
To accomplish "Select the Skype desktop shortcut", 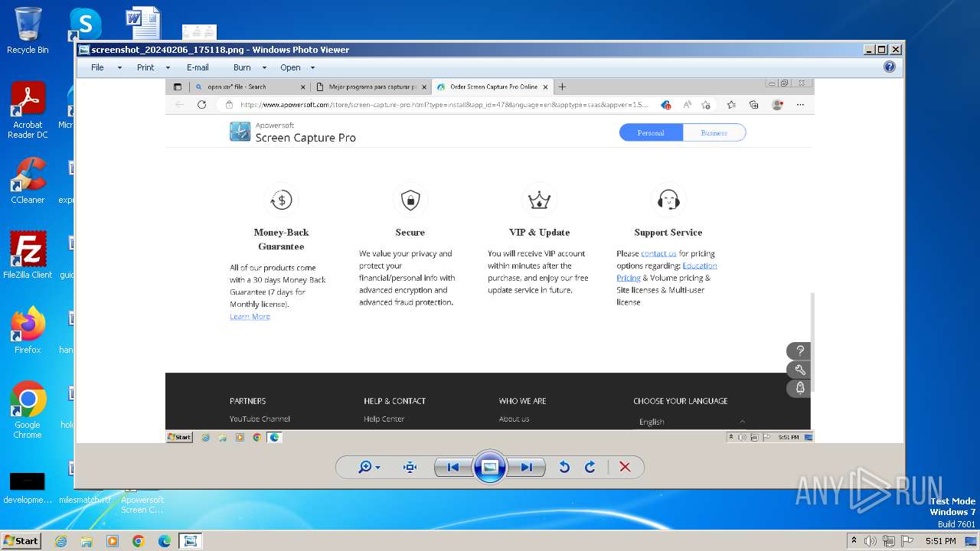I will coord(85,24).
